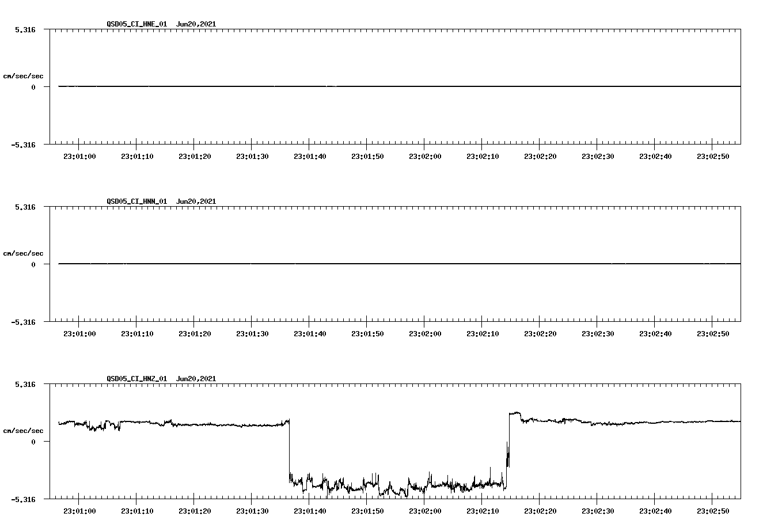Viewport: 782px width, 532px height.
Task: Click the 5.316 upper limit of the HNN plot
Action: 25,207
